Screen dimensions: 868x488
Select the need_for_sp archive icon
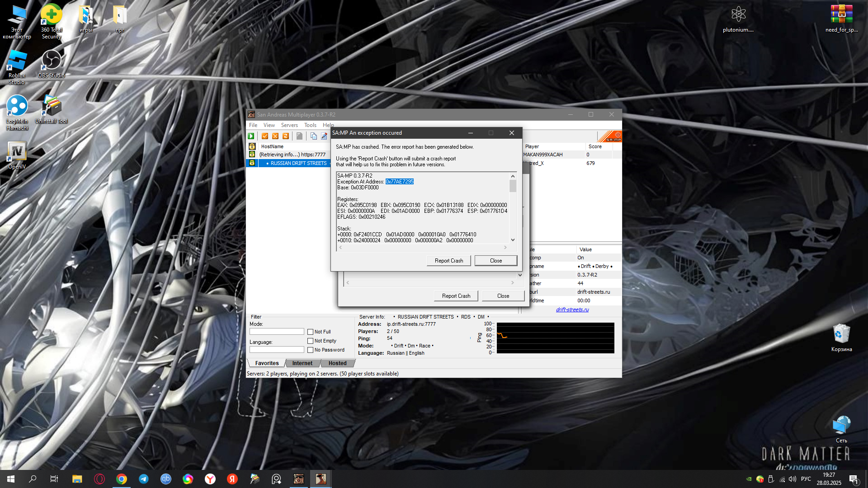tap(841, 19)
